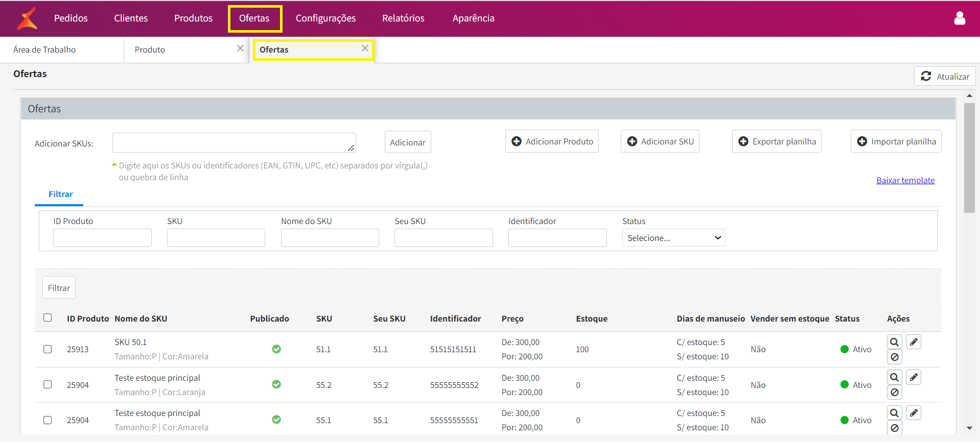This screenshot has height=442, width=980.
Task: Click Adicionar SKU button
Action: [660, 141]
